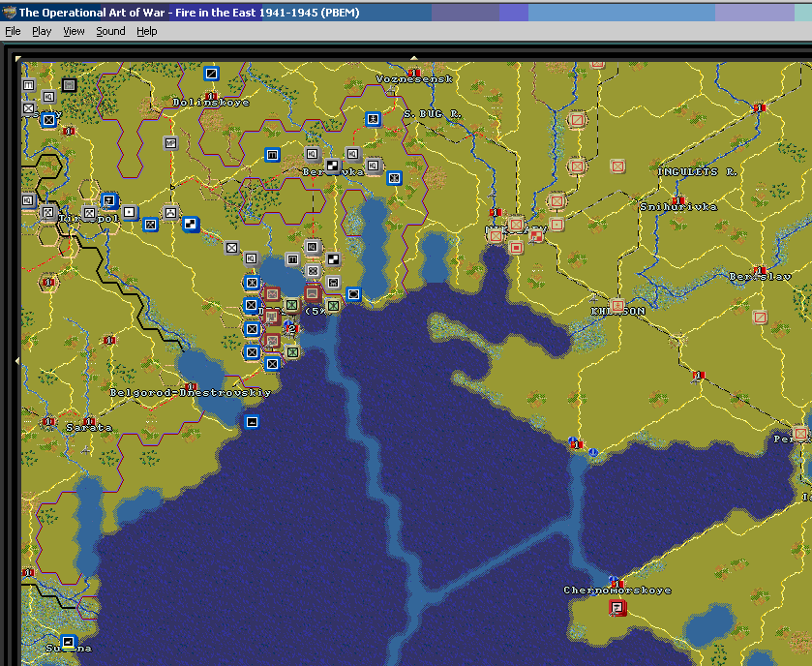The image size is (812, 666).
Task: Click the application icon in the title bar
Action: pyautogui.click(x=9, y=13)
